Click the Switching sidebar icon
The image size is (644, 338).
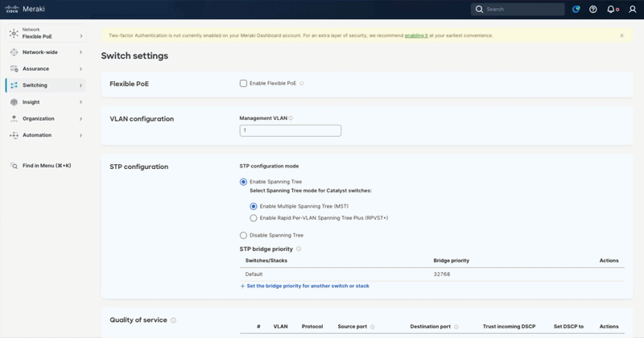point(14,85)
